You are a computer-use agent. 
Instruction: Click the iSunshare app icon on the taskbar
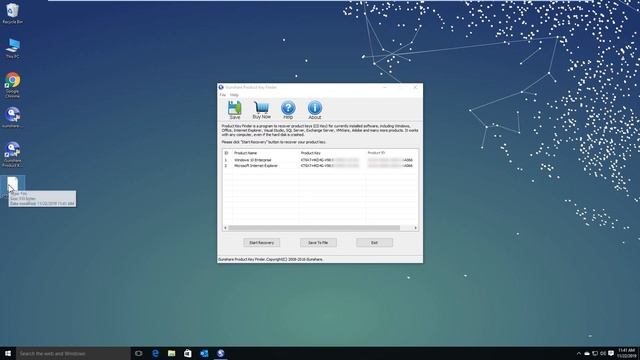point(220,353)
